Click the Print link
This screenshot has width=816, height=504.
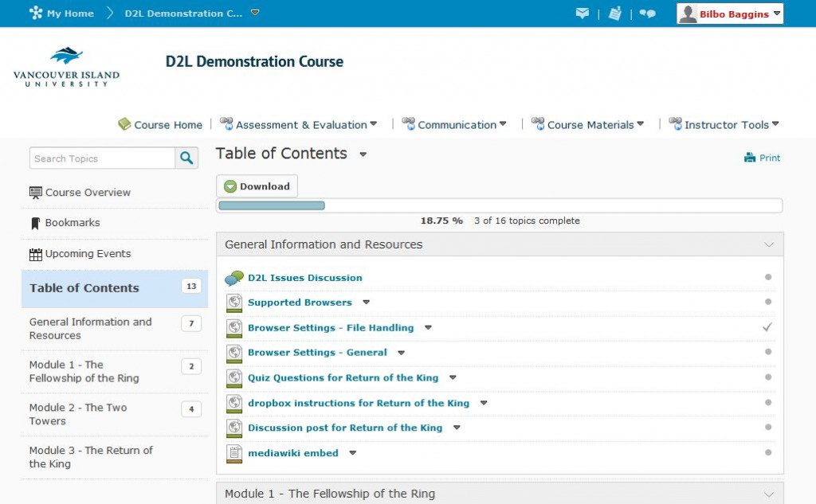(x=769, y=158)
